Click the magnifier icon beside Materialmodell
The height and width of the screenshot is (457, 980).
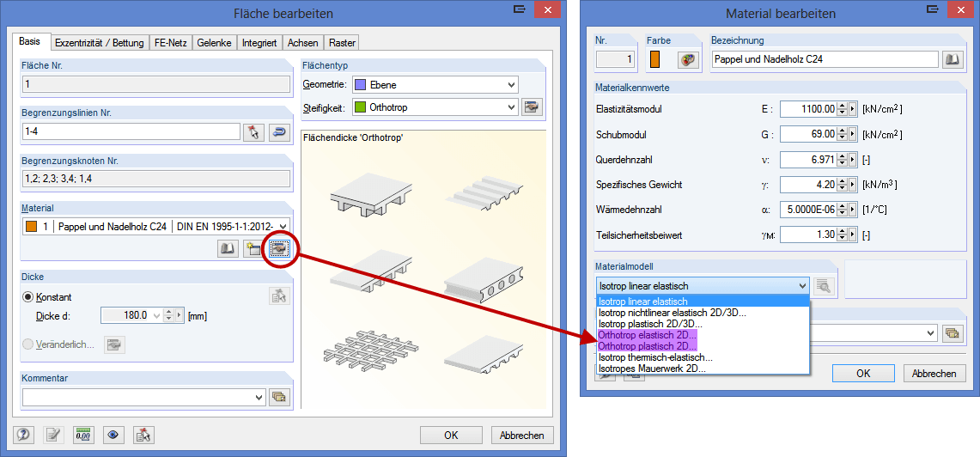(824, 286)
